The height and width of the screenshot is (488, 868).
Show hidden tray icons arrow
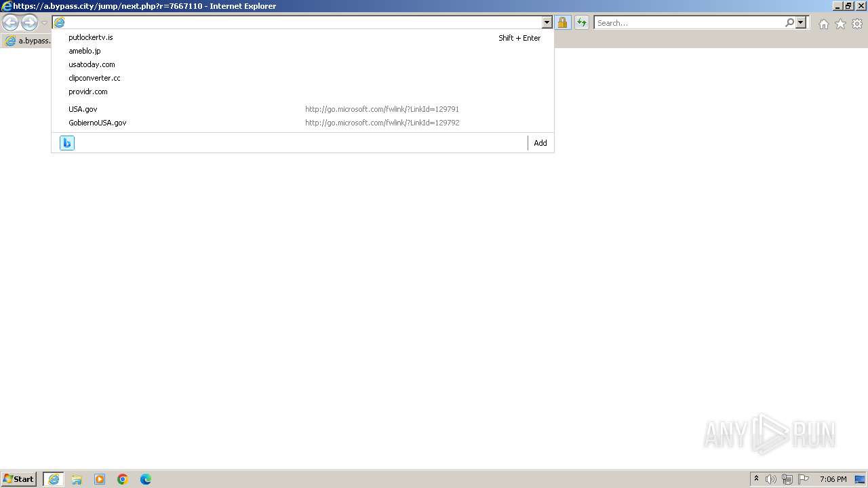point(756,479)
